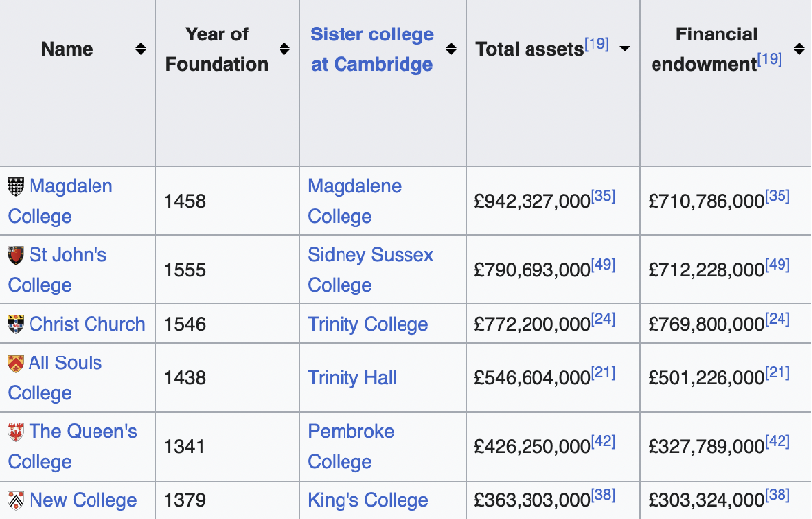Viewport: 812px width, 519px height.
Task: Open citation 19 beside Total assets header
Action: [x=596, y=43]
